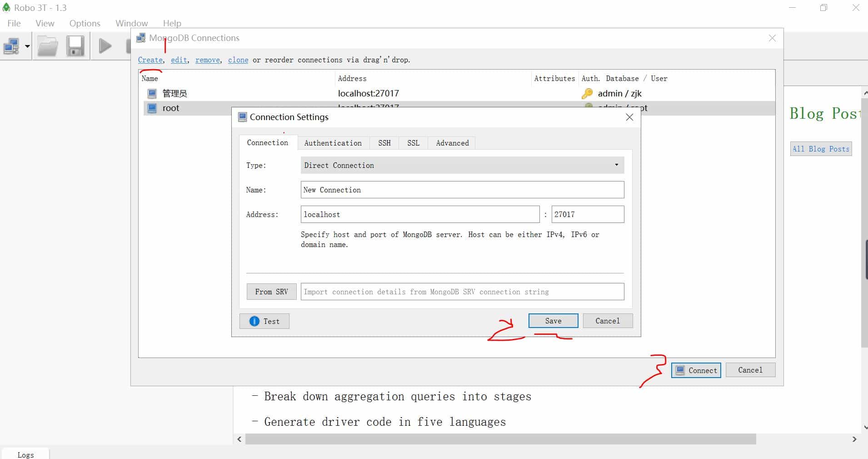Switch to the Connection tab
The width and height of the screenshot is (868, 459).
point(268,142)
